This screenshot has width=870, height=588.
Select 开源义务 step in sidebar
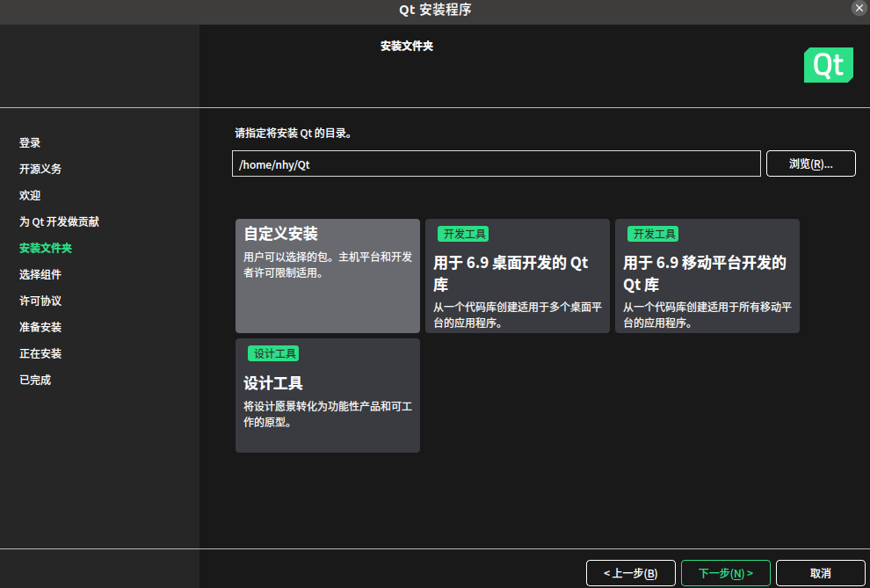[40, 169]
